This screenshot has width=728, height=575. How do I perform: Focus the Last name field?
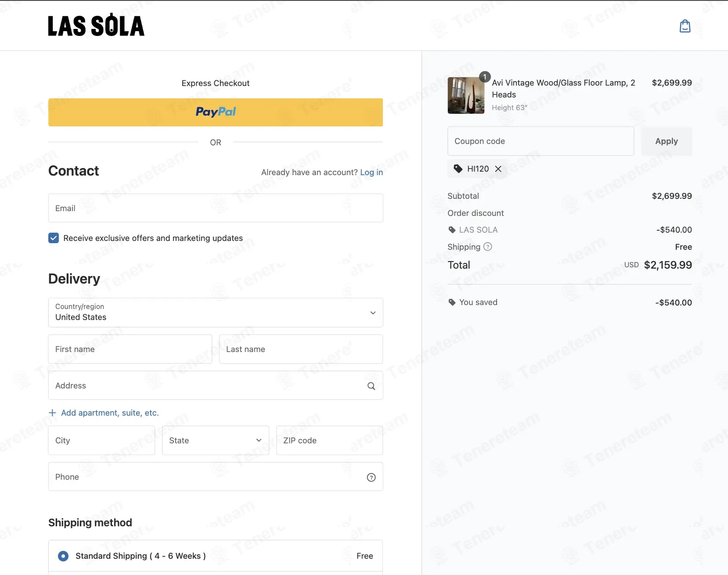click(301, 349)
